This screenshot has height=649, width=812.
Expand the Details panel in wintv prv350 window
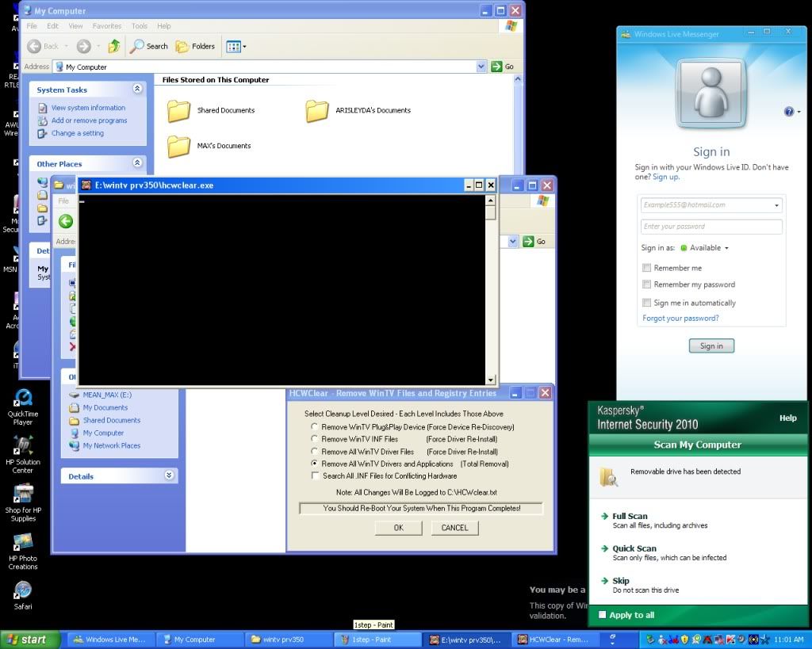tap(169, 475)
